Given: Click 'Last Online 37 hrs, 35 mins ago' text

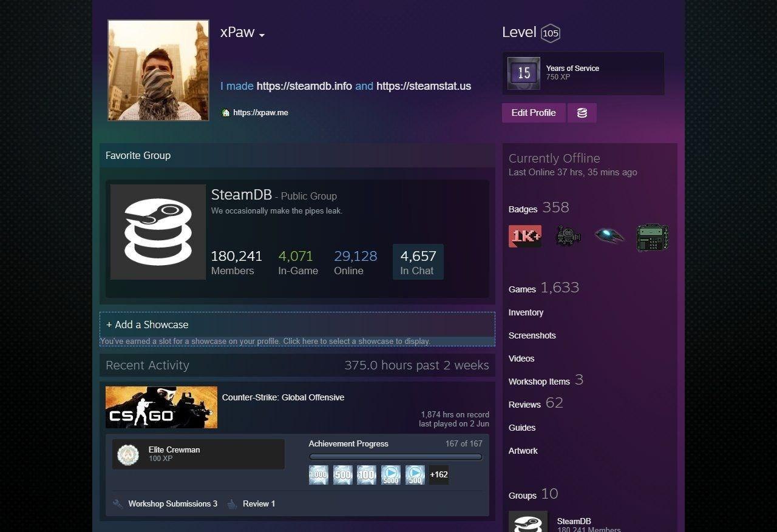Looking at the screenshot, I should click(x=573, y=172).
